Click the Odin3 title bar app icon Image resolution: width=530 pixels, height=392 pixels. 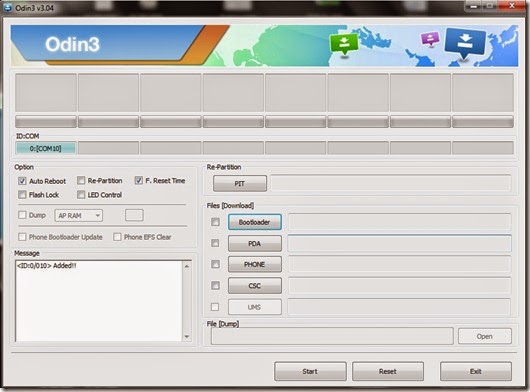(x=7, y=7)
